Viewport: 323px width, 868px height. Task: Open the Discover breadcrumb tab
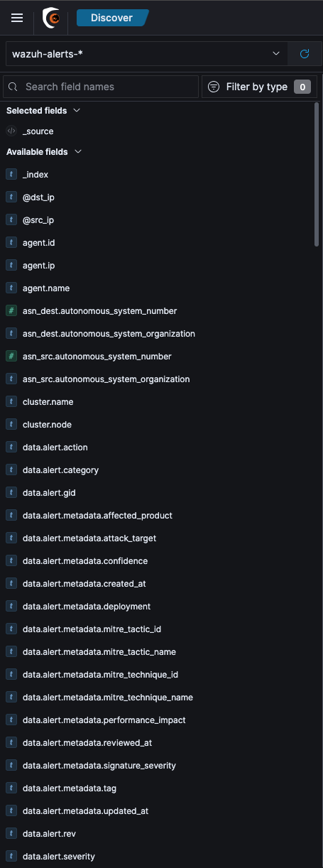(x=112, y=18)
